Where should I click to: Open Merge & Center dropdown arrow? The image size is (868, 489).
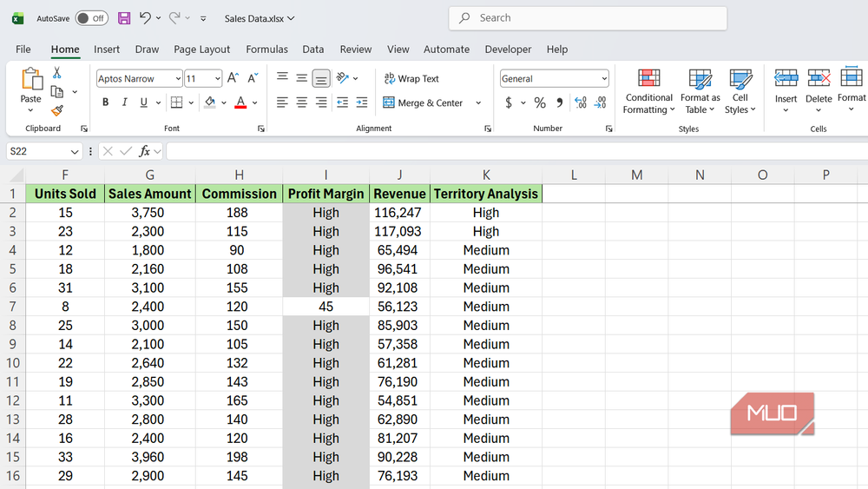coord(478,103)
